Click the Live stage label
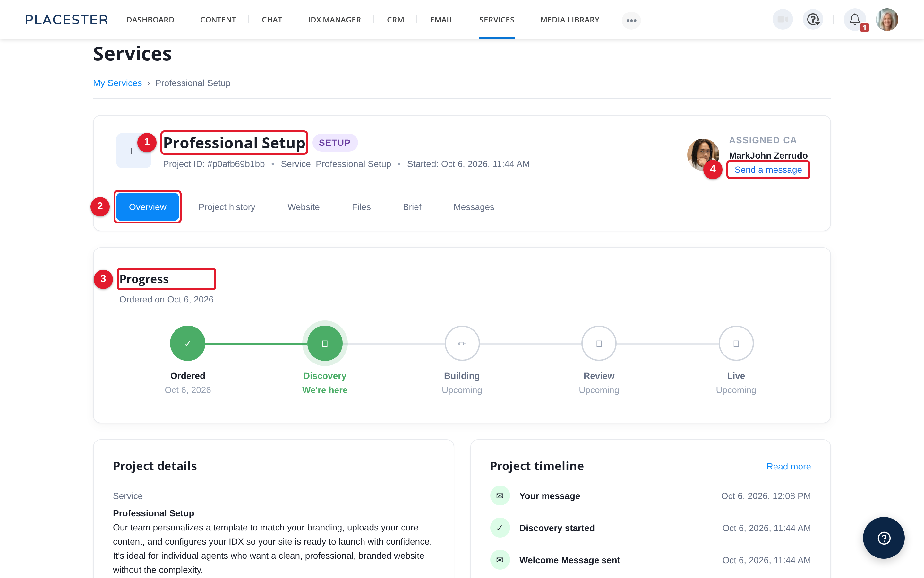 (x=736, y=376)
